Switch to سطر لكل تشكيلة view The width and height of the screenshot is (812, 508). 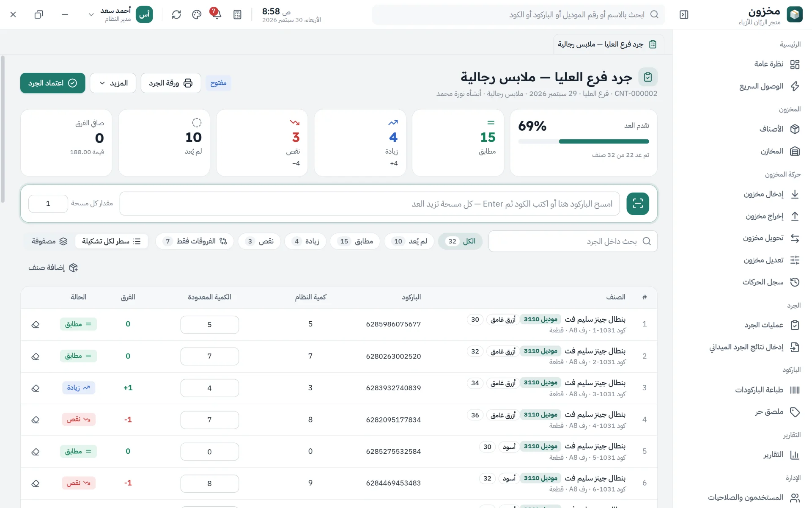tap(112, 241)
